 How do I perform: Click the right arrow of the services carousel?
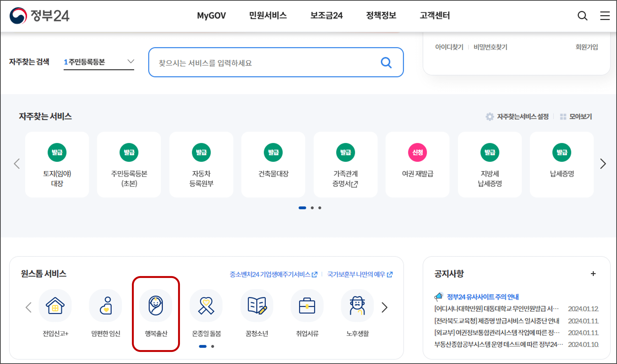coord(603,164)
